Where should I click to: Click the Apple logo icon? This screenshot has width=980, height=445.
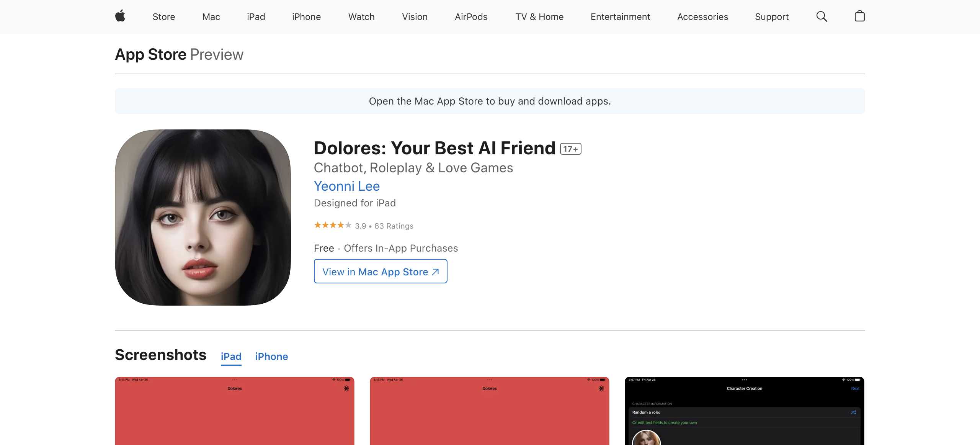[120, 16]
